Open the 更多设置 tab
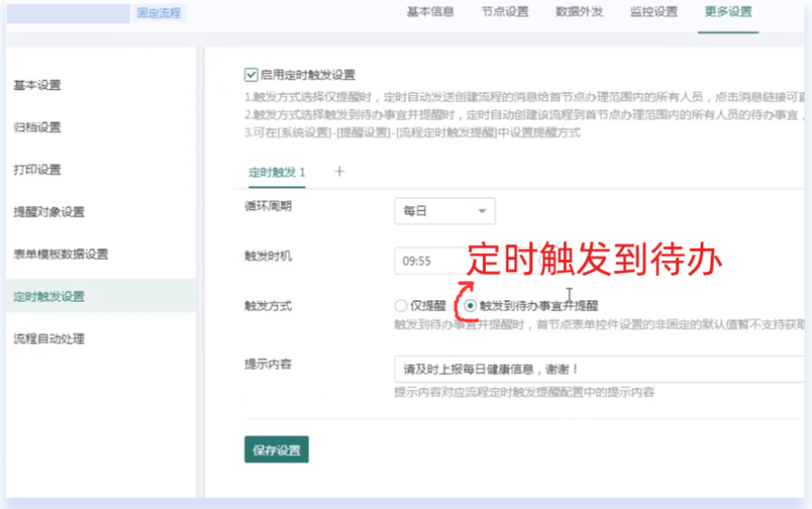Screen dimensions: 812x509 pos(728,12)
